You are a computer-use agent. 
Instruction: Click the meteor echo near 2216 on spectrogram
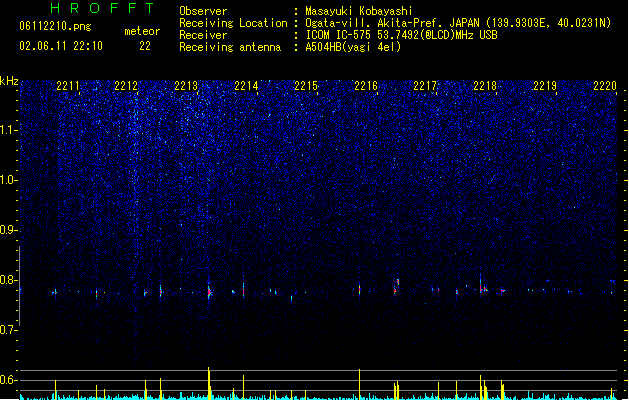(x=359, y=289)
